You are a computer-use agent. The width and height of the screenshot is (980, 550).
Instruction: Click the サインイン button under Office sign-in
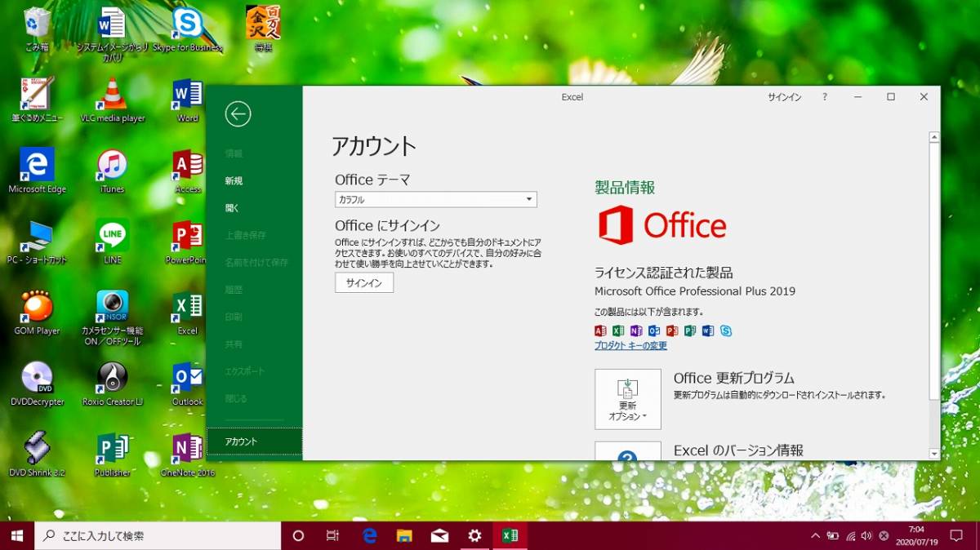[x=364, y=282]
